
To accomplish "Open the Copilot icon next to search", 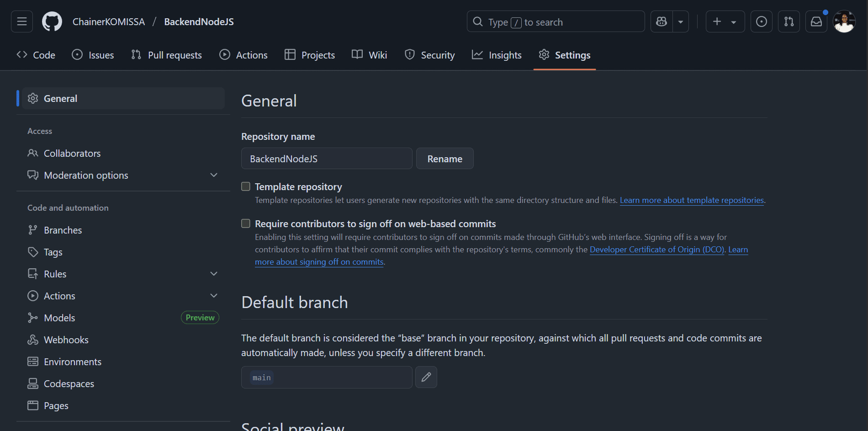I will [x=661, y=21].
